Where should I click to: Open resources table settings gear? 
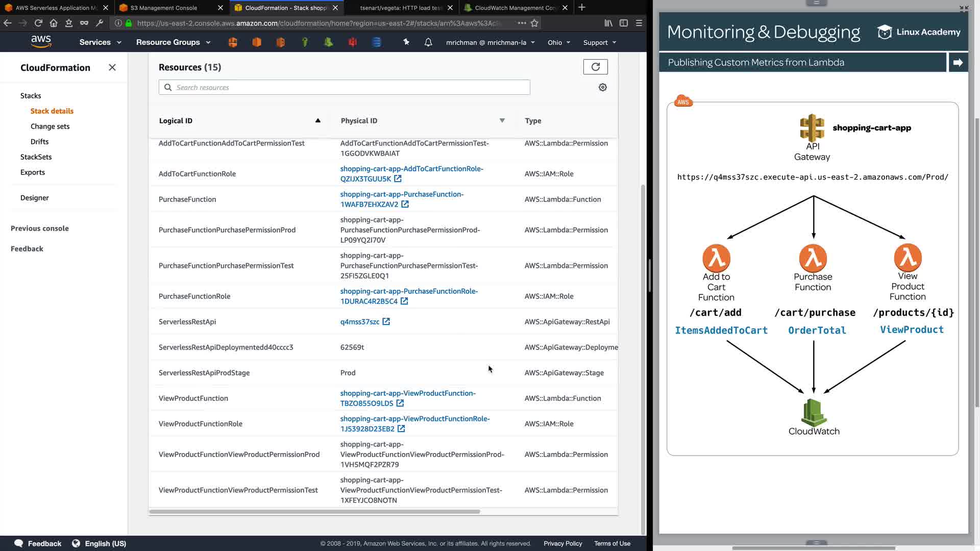pyautogui.click(x=602, y=88)
